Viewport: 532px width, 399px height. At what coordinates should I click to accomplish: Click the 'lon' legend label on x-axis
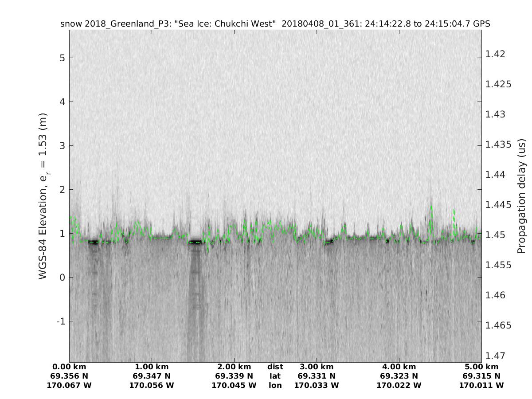click(x=275, y=385)
